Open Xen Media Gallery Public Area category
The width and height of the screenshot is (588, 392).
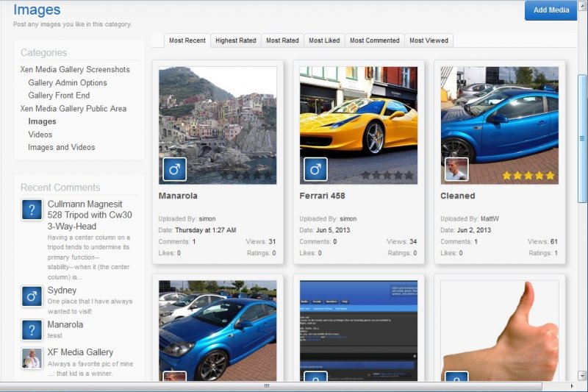[x=73, y=108]
